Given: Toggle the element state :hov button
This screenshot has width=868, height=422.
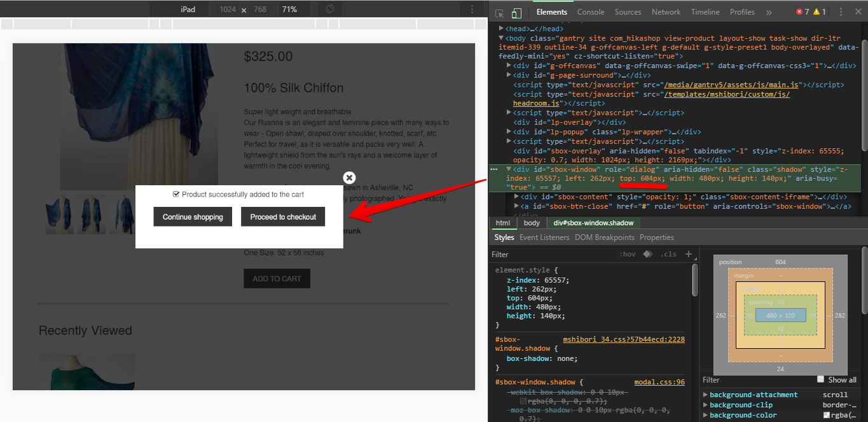Looking at the screenshot, I should pos(628,255).
